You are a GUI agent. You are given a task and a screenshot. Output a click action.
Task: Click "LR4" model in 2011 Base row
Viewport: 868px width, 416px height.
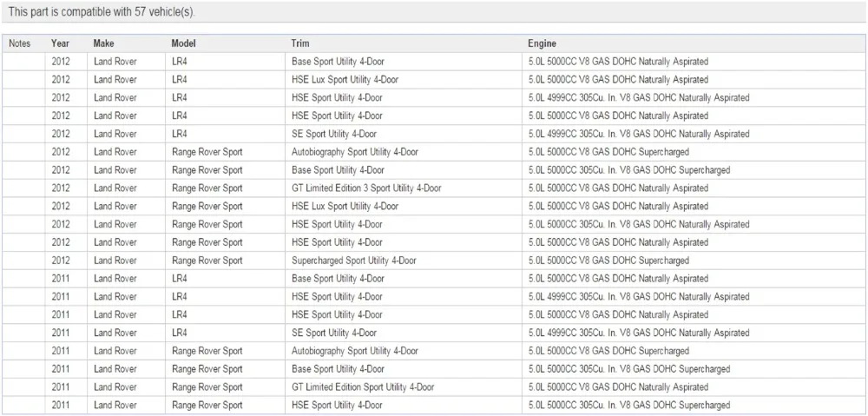pos(180,279)
